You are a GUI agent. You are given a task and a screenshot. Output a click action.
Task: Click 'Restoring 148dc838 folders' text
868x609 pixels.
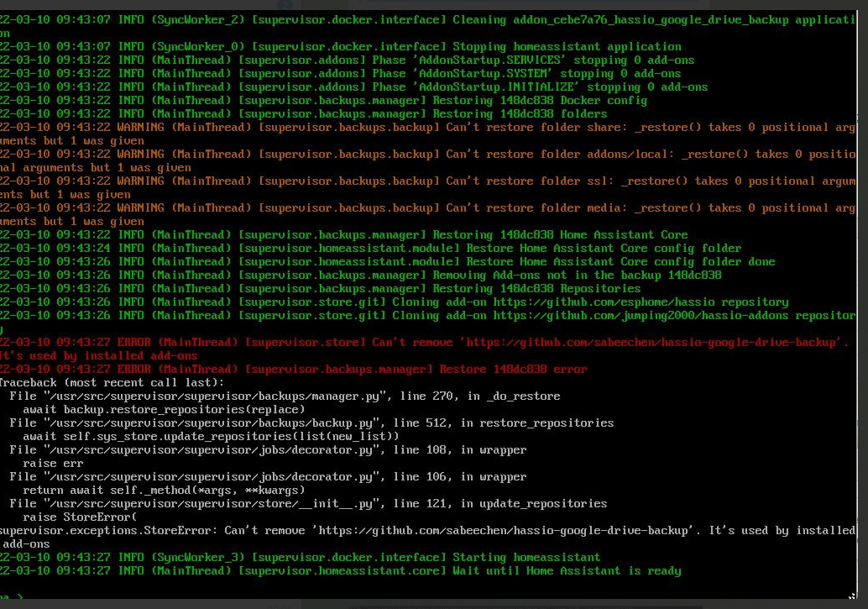[520, 113]
